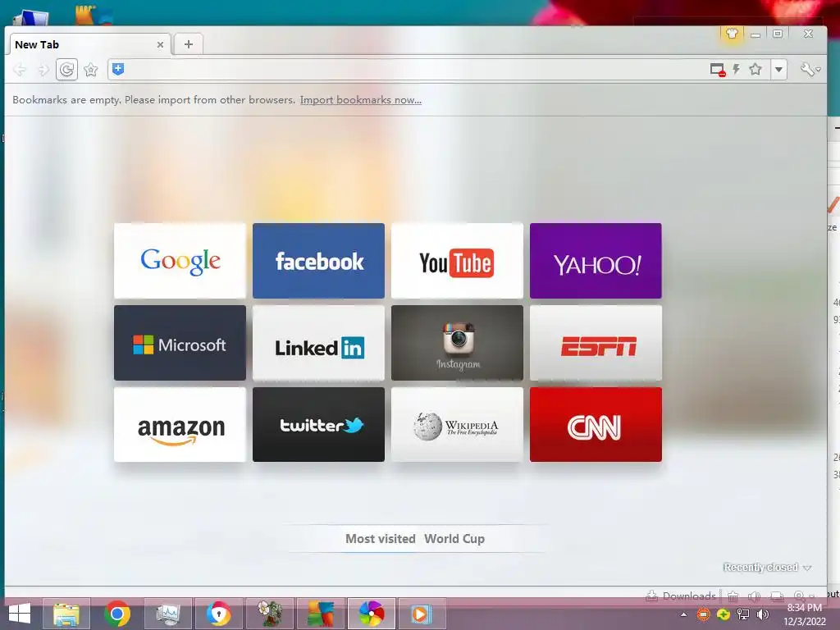The height and width of the screenshot is (630, 840).
Task: Toggle the lightning bolt speed mode icon
Action: pyautogui.click(x=737, y=69)
